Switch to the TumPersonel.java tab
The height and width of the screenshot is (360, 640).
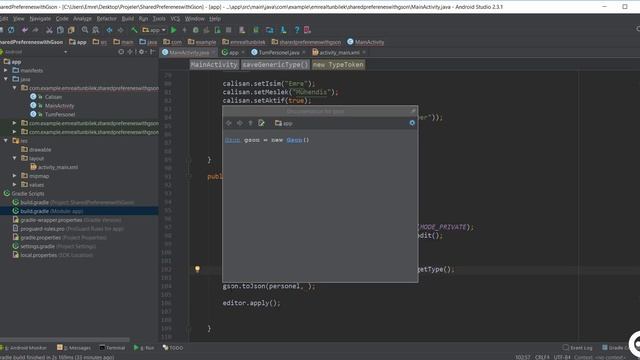point(279,52)
